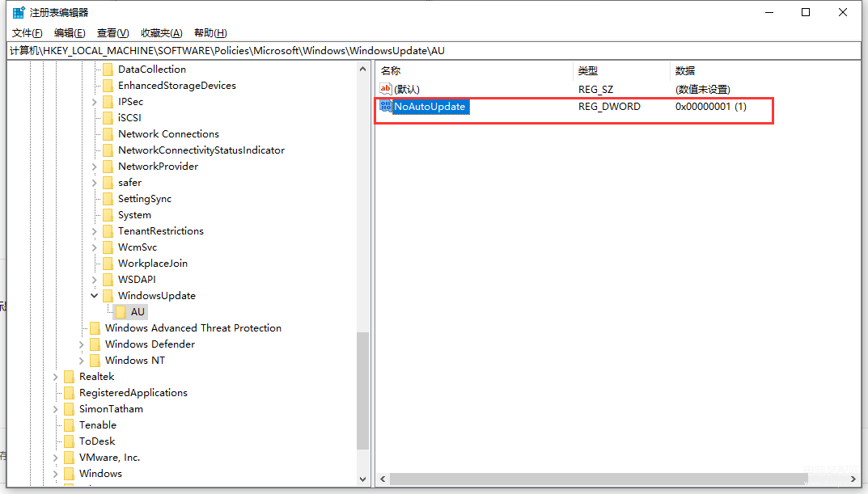Click the values pane horizontal scrollbar thumb
Viewport: 868px width, 494px height.
point(599,479)
